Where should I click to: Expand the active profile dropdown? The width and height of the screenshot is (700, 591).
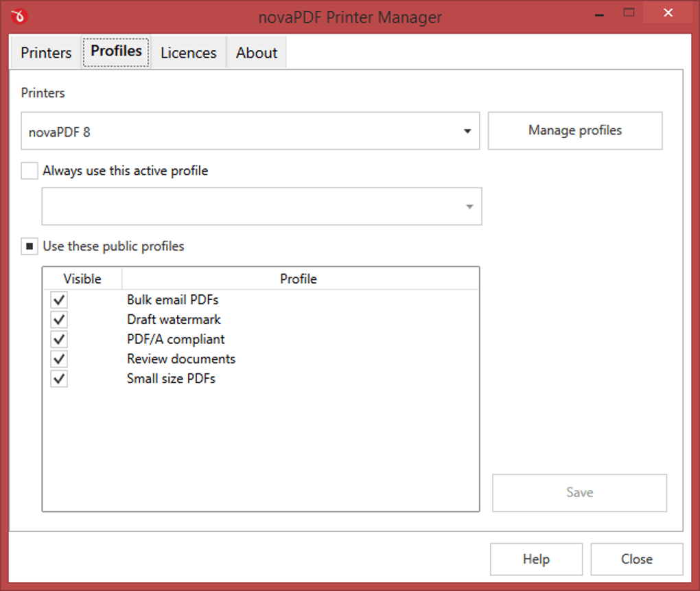pos(261,206)
